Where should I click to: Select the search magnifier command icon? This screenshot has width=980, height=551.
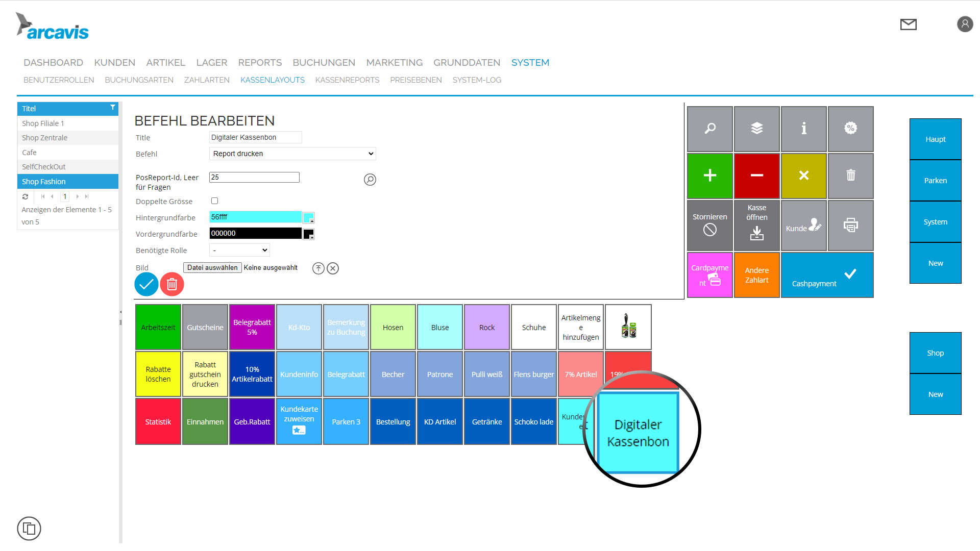point(709,129)
